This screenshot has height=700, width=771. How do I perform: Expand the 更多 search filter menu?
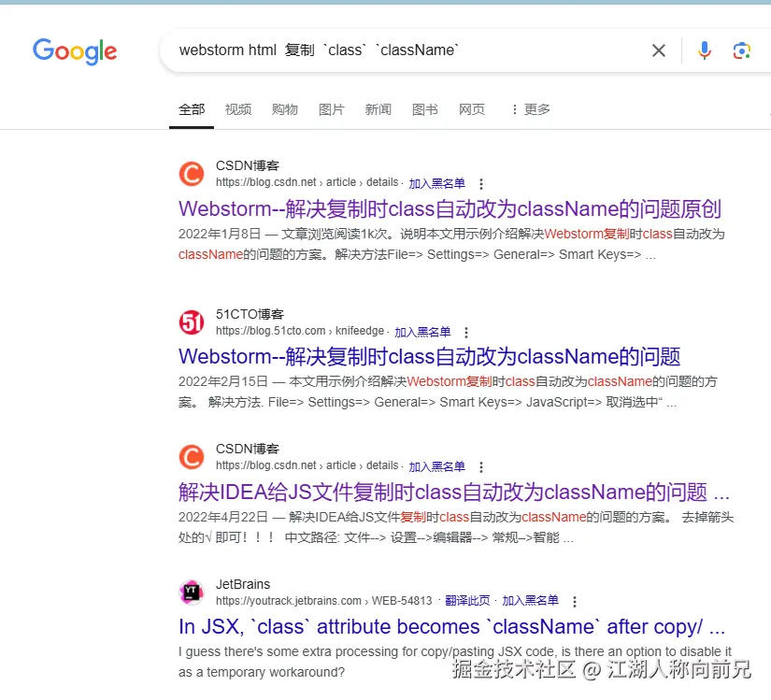[x=531, y=109]
